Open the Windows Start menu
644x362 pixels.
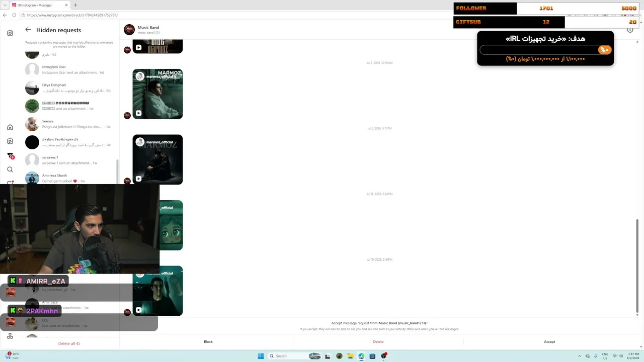point(261,356)
